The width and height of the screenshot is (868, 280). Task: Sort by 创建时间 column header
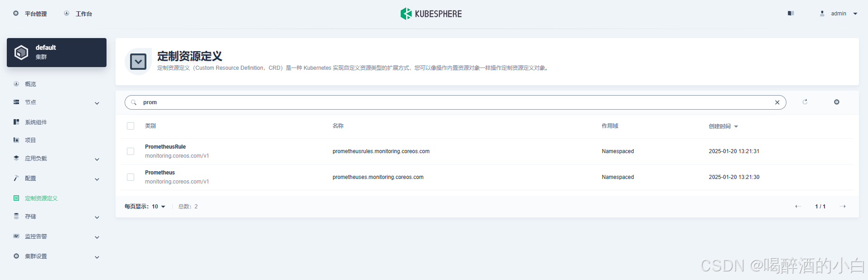point(723,126)
